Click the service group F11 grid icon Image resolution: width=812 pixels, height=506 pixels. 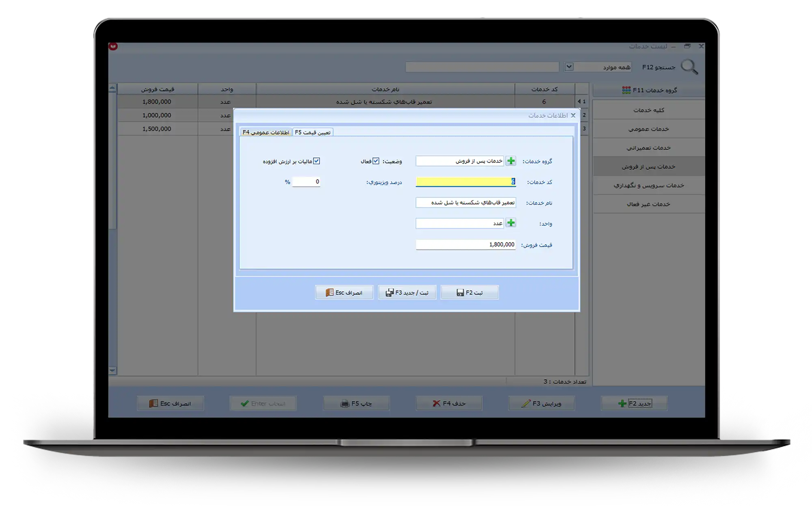(626, 90)
